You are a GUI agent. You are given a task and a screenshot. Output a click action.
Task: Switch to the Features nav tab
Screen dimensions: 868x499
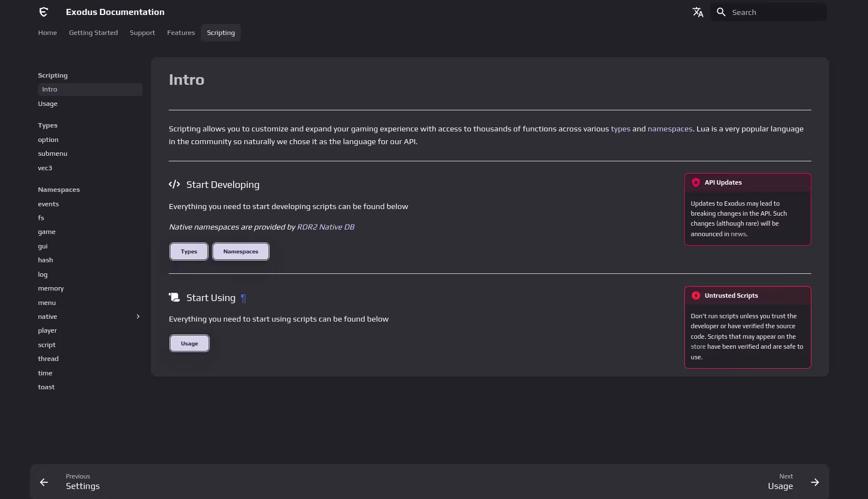(181, 33)
